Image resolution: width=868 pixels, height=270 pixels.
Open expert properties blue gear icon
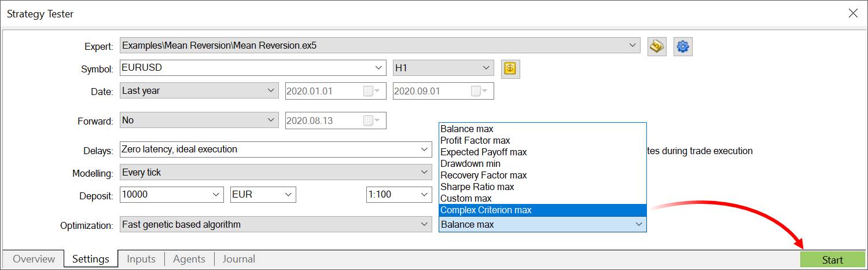click(x=683, y=46)
